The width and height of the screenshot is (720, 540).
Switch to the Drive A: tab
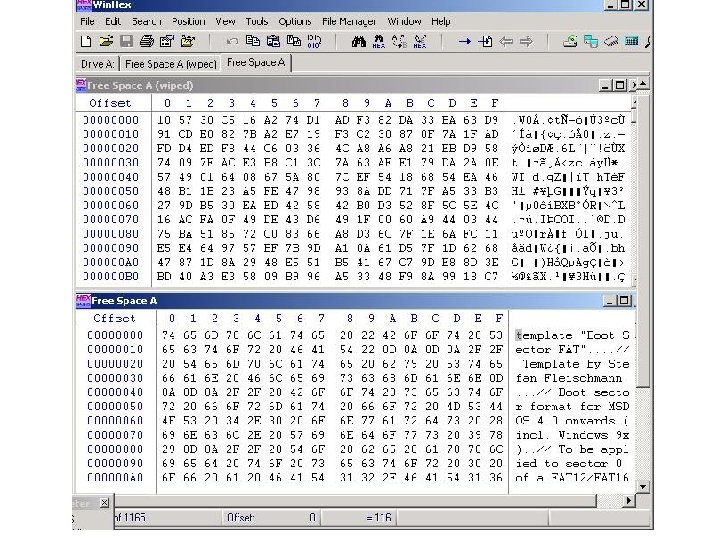[97, 64]
